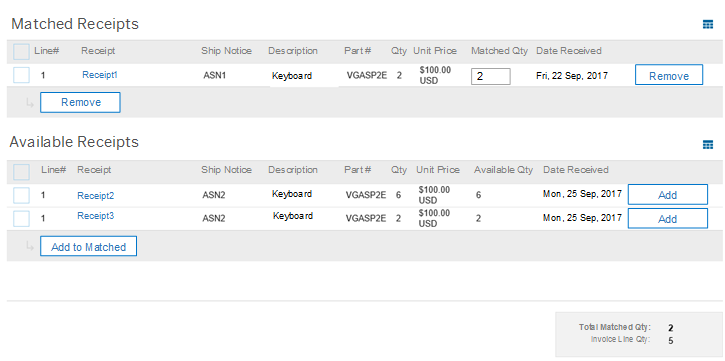Click Mon, 25 Sep, 2017 date for Receipt3

tap(582, 217)
